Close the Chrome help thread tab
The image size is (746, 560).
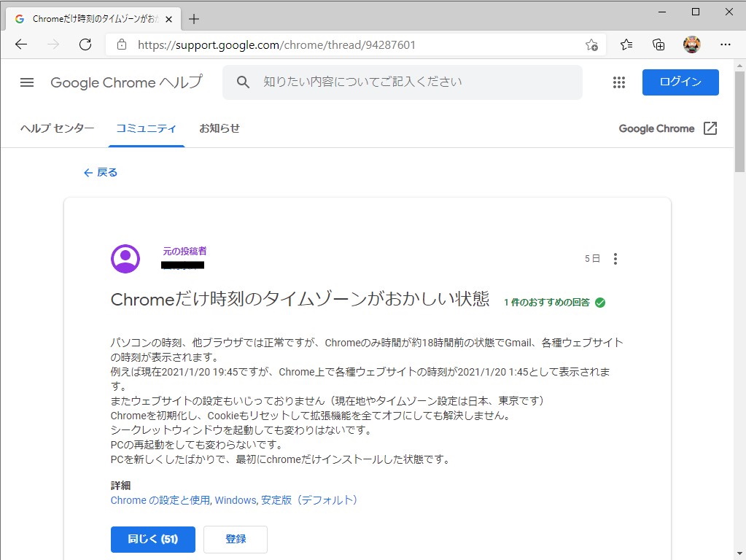click(168, 20)
